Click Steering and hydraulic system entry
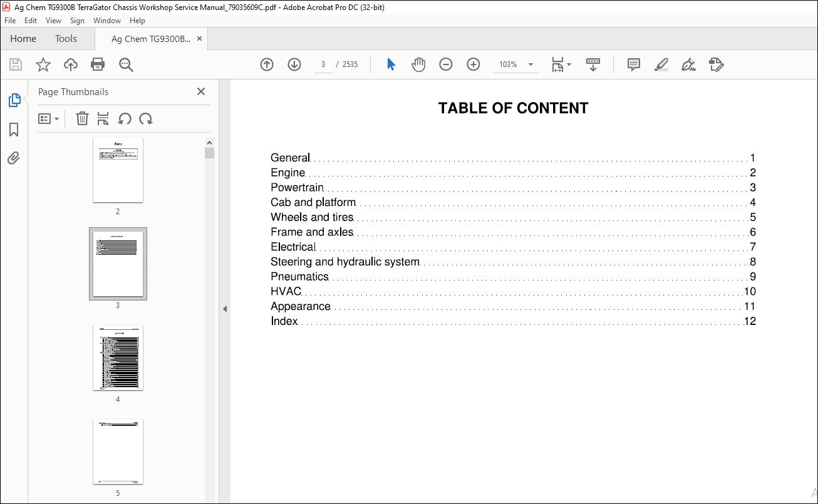The height and width of the screenshot is (504, 818). pos(513,262)
